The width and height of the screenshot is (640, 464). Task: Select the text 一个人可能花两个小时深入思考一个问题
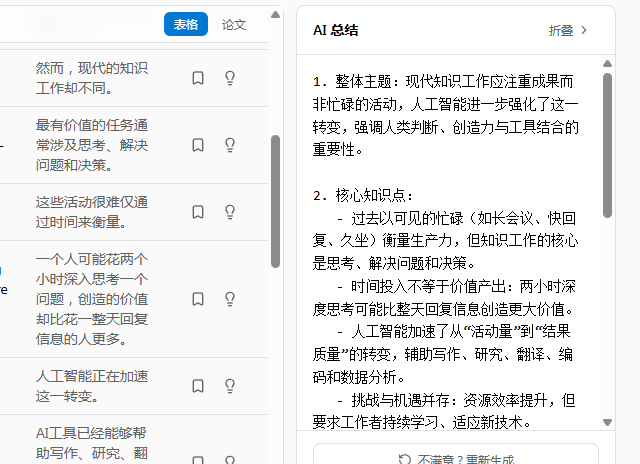click(92, 279)
